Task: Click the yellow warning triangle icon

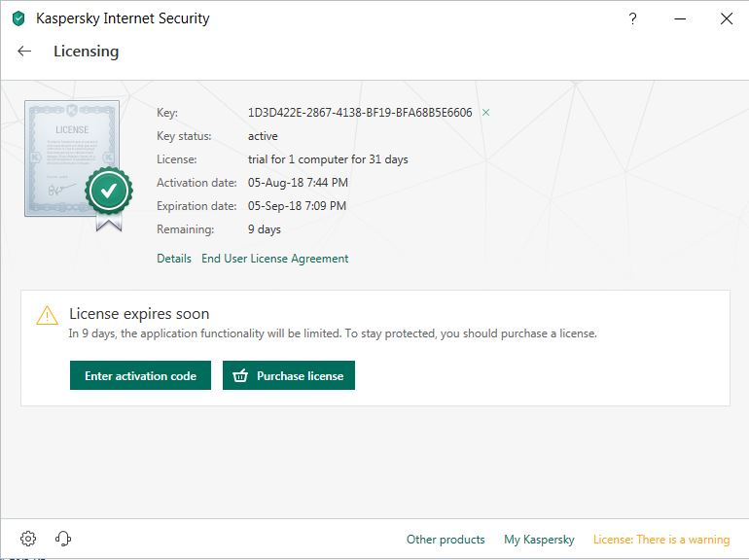Action: (48, 316)
